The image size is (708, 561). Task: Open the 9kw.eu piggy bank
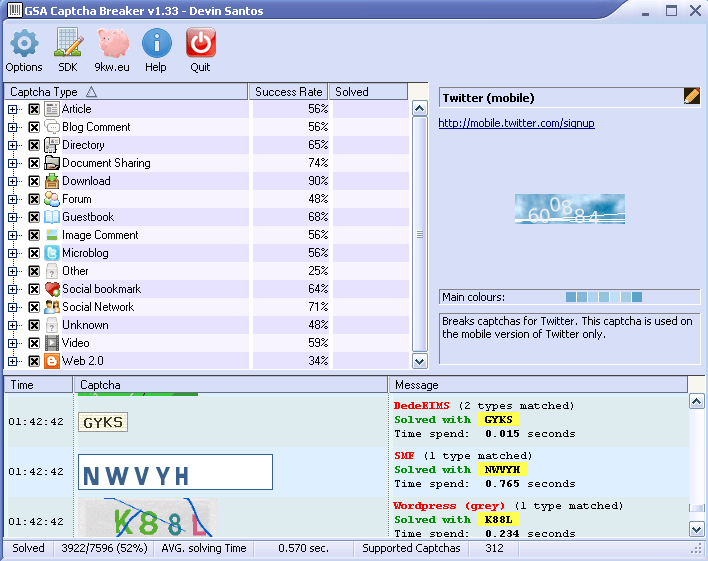coord(113,43)
